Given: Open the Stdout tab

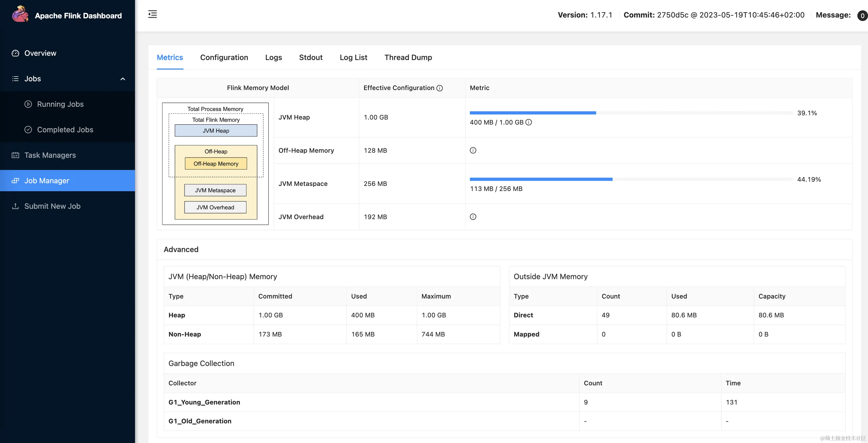Looking at the screenshot, I should [311, 58].
